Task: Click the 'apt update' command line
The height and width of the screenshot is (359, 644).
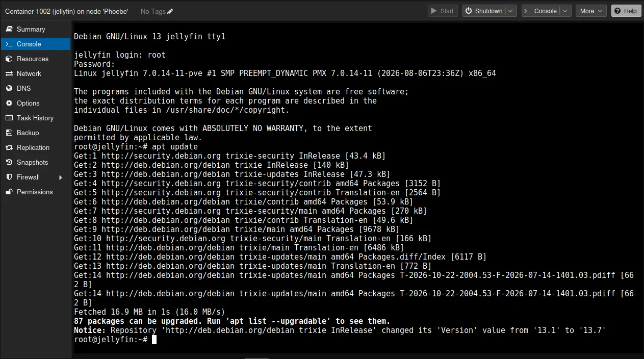Action: [x=136, y=147]
